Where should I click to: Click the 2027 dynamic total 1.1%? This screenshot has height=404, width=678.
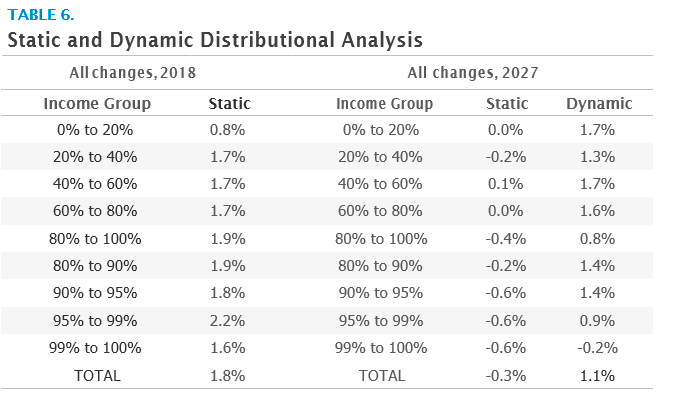pos(598,376)
